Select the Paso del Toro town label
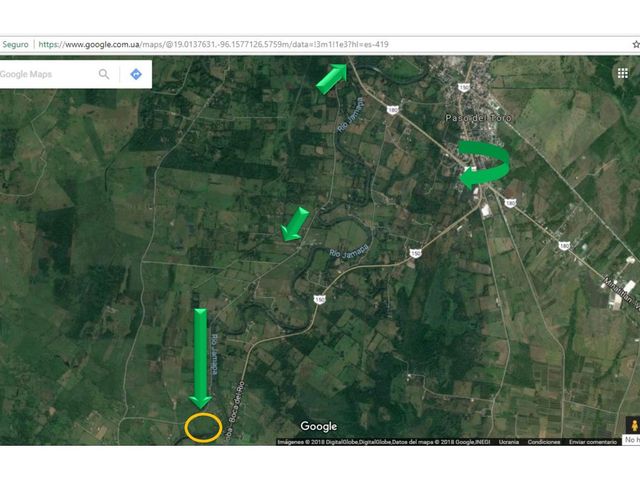Image resolution: width=640 pixels, height=480 pixels. [x=478, y=118]
